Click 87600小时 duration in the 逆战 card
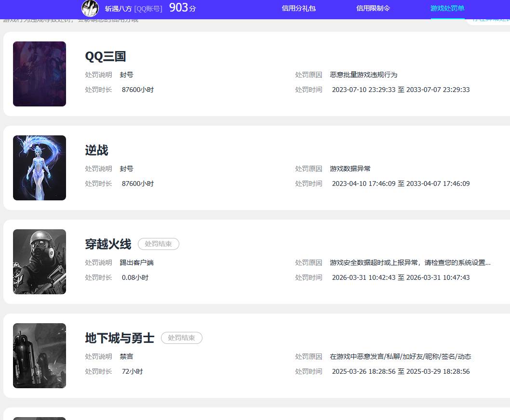Viewport: 510px width, 420px height. point(137,184)
